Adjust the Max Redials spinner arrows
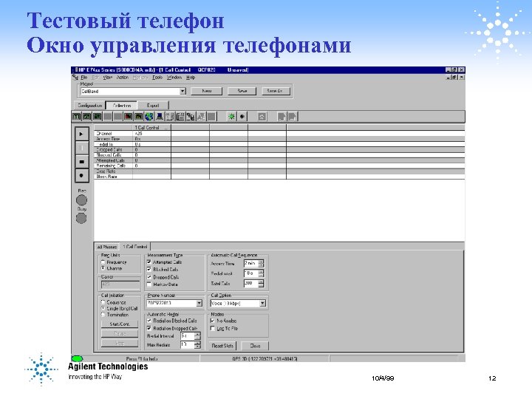The height and width of the screenshot is (399, 532). click(x=198, y=345)
